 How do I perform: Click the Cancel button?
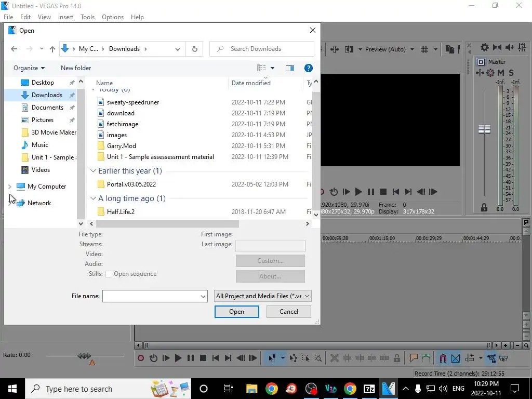coord(289,312)
